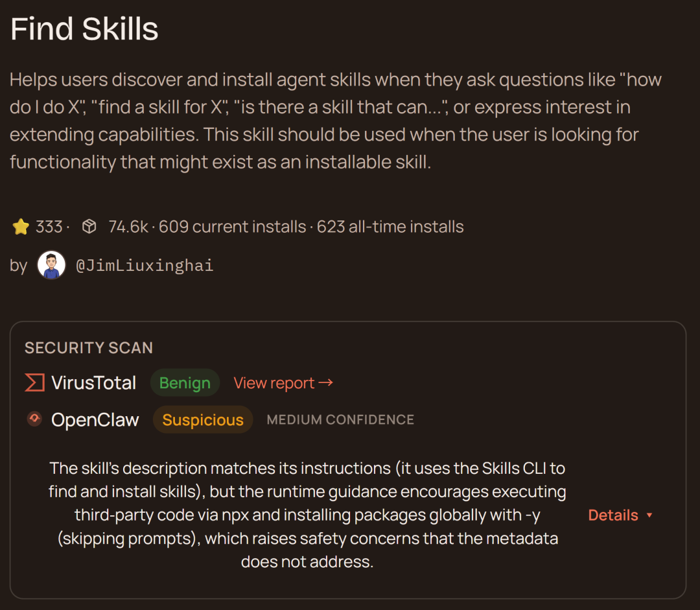Click the OpenClaw scan summary paragraph
Screen dimensions: 700x610
(x=307, y=515)
